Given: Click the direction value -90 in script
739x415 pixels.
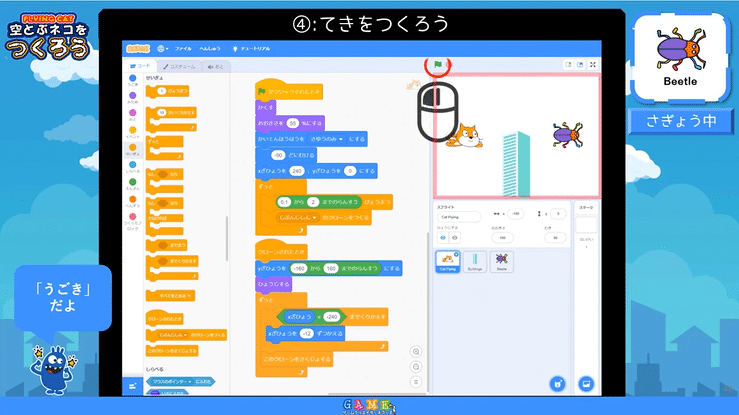Looking at the screenshot, I should [x=278, y=155].
